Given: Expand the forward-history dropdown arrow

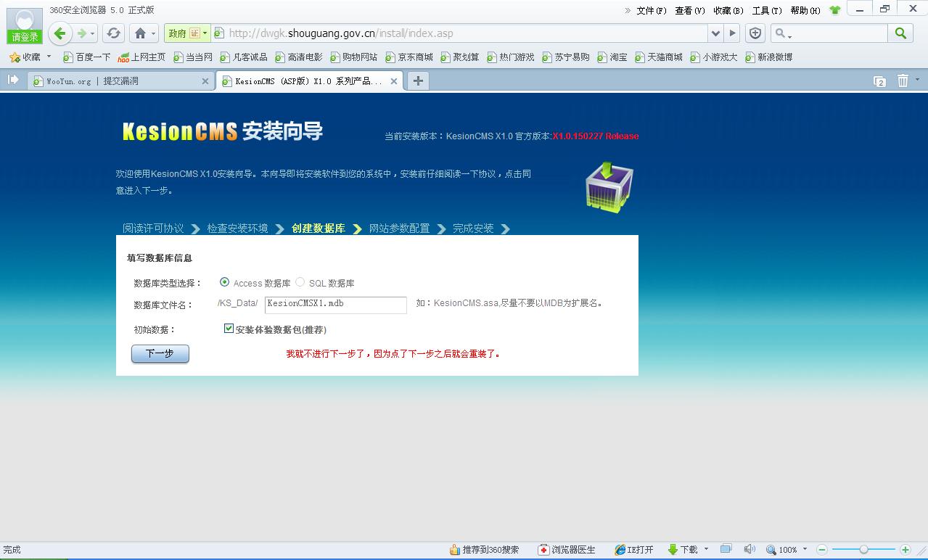Looking at the screenshot, I should 93,34.
